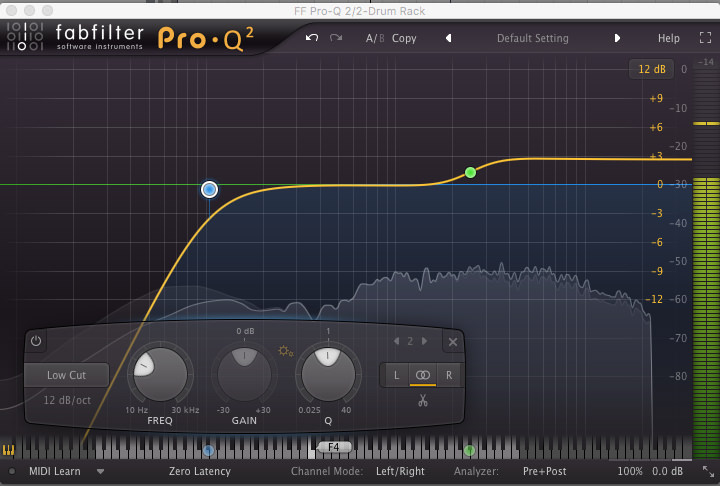Click the MIDI indicator dot

click(12, 471)
